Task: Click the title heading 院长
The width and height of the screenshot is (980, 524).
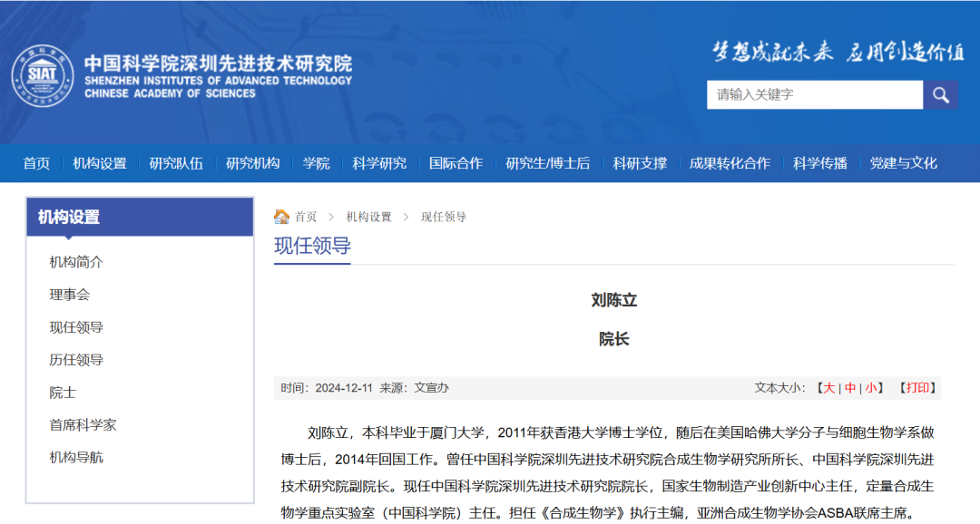Action: [613, 339]
